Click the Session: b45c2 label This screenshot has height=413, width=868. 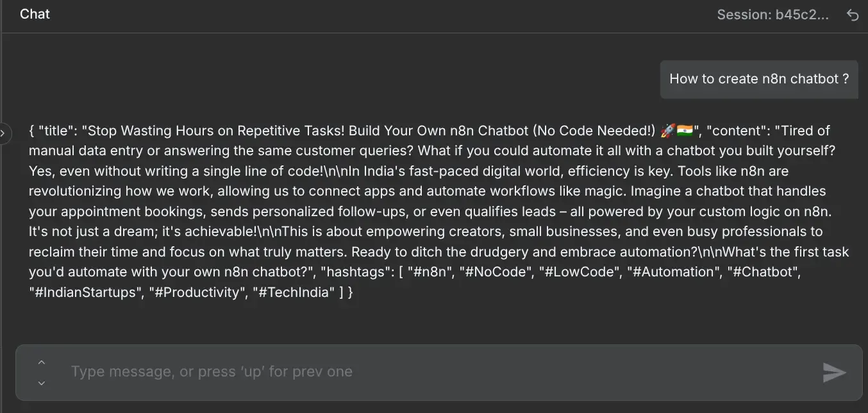coord(774,14)
